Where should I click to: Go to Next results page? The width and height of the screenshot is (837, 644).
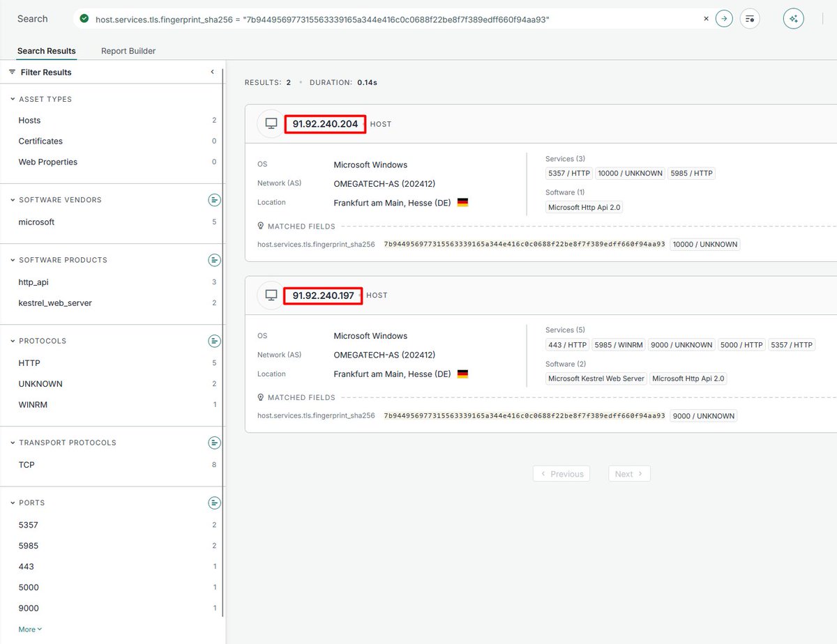pyautogui.click(x=629, y=474)
